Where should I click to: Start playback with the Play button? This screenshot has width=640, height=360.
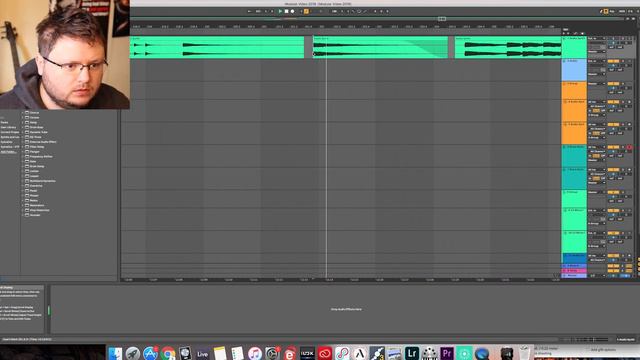click(280, 11)
